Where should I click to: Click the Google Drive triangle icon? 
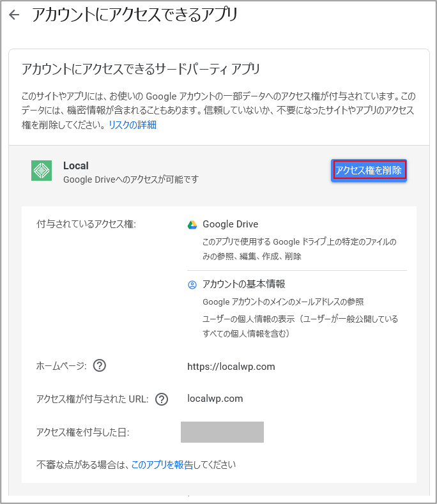coord(192,225)
